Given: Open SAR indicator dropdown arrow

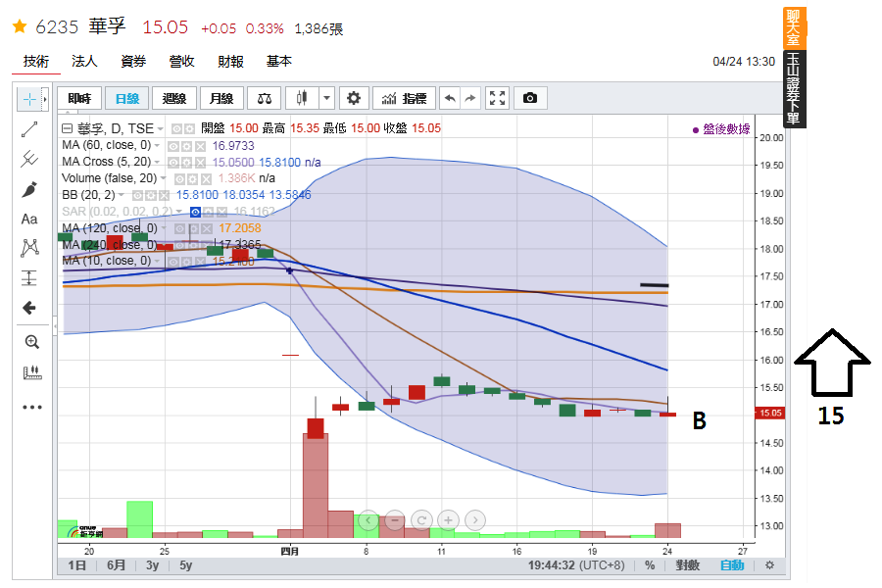Looking at the screenshot, I should (179, 212).
